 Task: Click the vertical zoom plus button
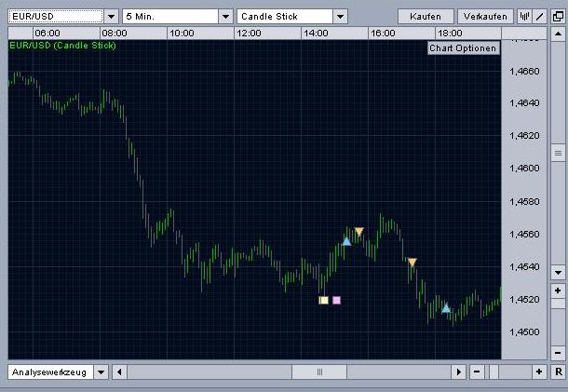point(558,291)
